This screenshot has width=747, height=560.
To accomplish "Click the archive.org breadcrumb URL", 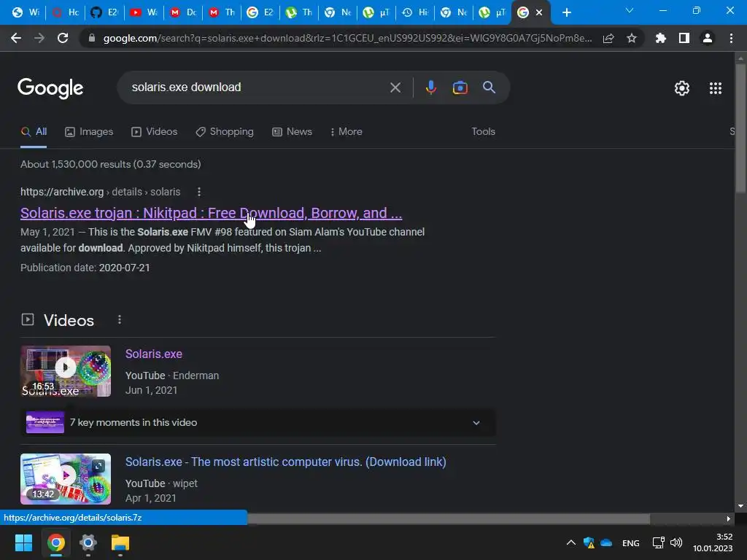I will tap(100, 192).
